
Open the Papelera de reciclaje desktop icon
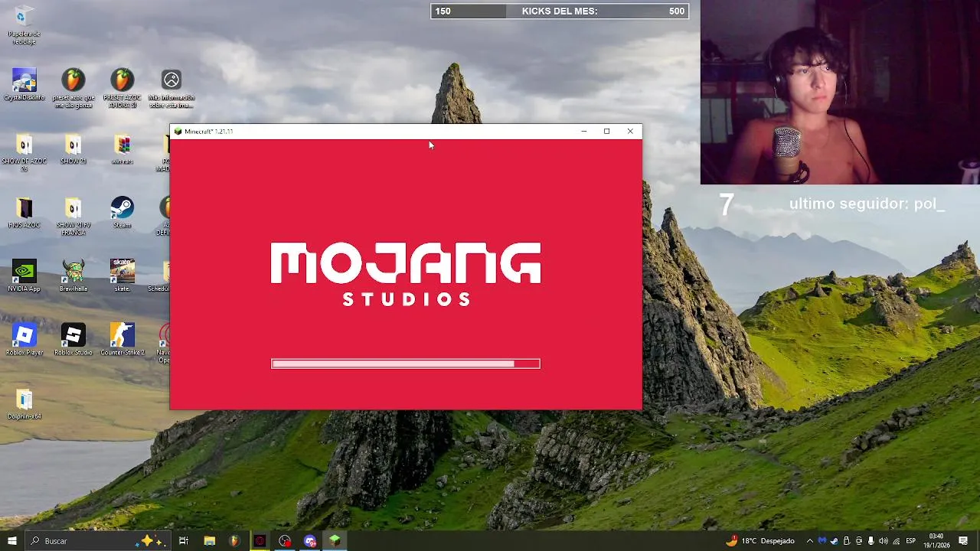(24, 24)
